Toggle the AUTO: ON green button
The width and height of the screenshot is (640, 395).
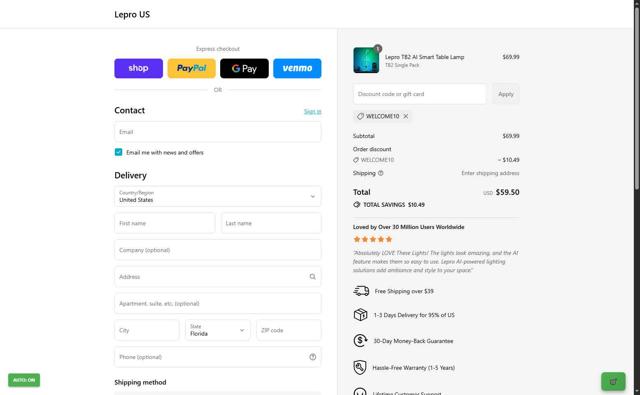click(x=24, y=380)
